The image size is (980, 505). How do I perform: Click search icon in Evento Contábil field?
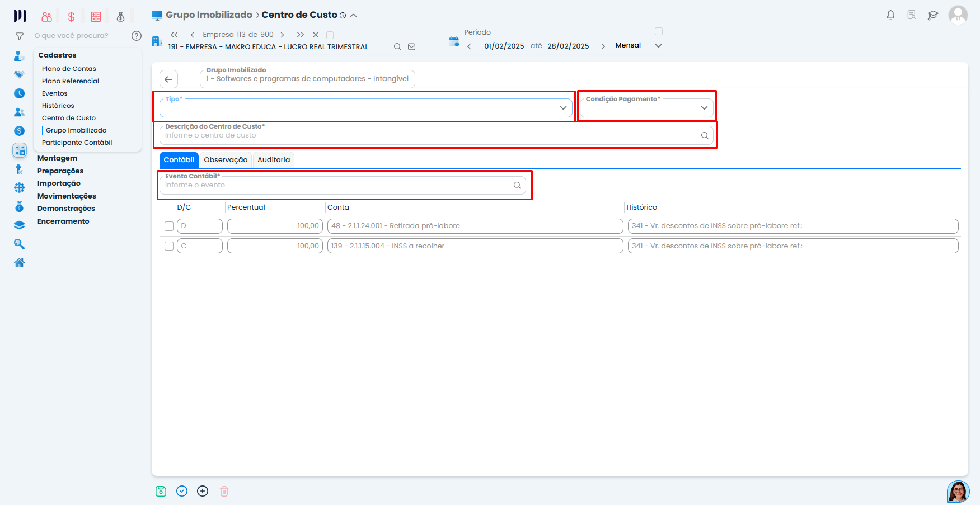click(x=517, y=186)
